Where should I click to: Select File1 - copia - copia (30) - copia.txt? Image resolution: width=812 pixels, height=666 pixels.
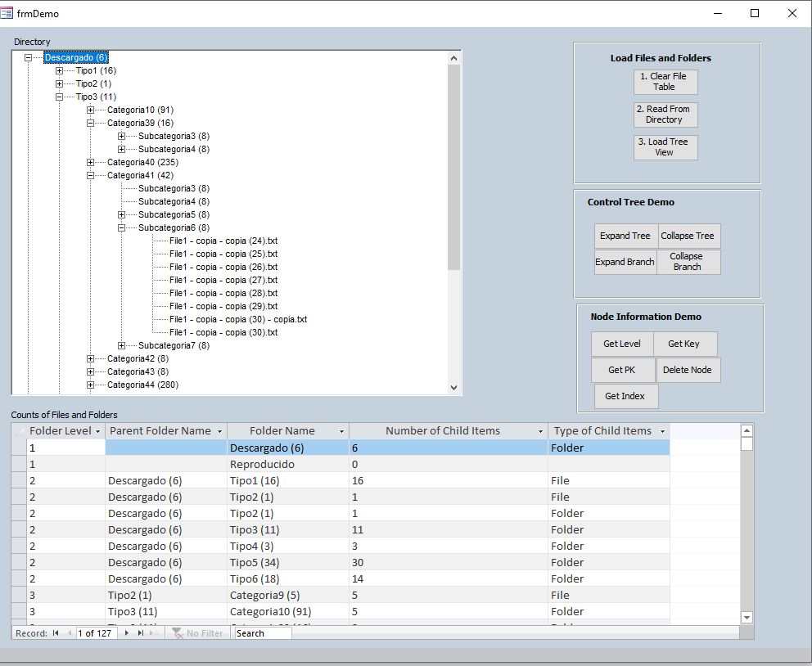click(238, 319)
